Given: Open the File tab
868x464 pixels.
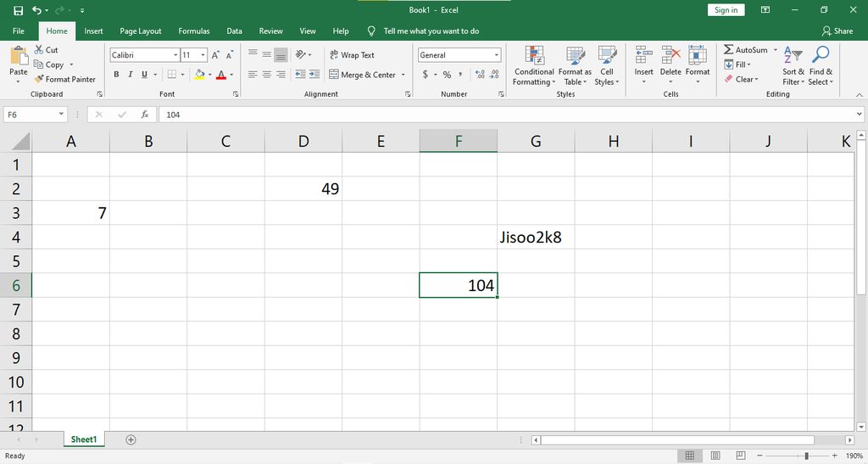Looking at the screenshot, I should click(19, 31).
